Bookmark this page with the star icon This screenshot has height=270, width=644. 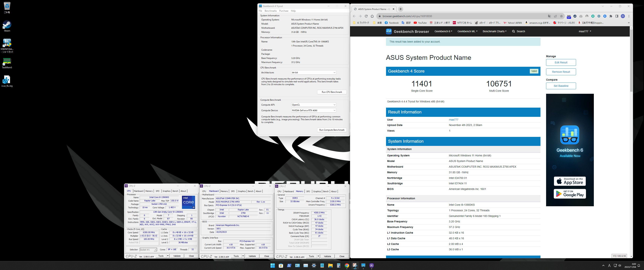561,16
